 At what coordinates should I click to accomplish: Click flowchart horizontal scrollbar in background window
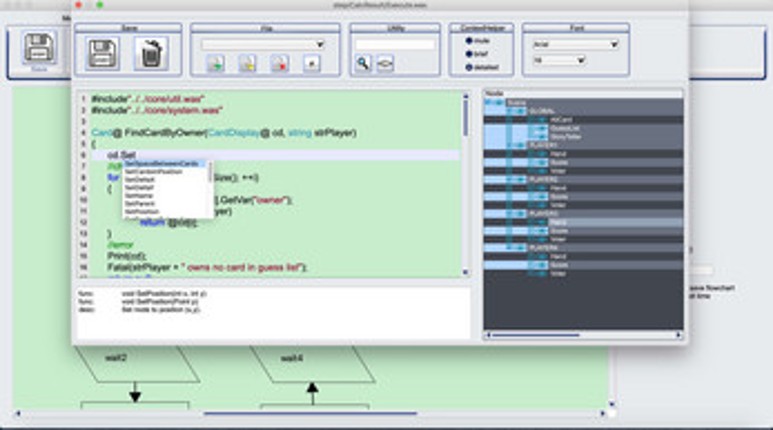click(x=311, y=414)
